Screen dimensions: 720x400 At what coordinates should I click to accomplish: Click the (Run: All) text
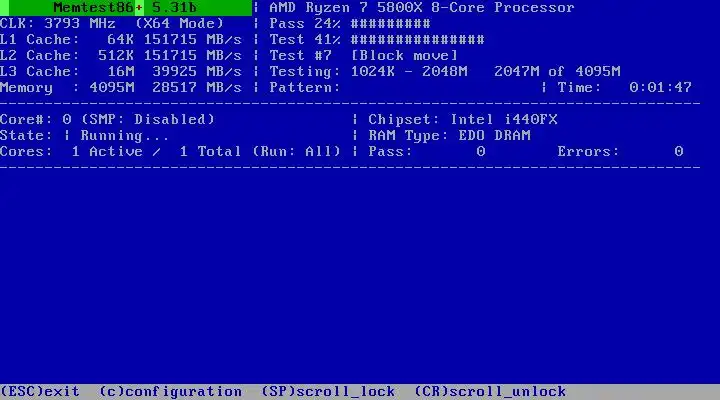click(x=297, y=152)
